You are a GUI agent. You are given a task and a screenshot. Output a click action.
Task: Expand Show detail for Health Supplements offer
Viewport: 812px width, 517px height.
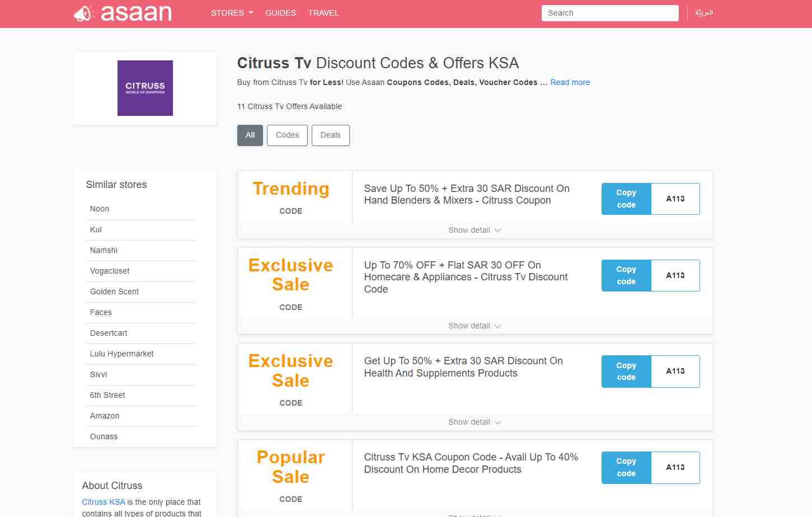click(474, 422)
